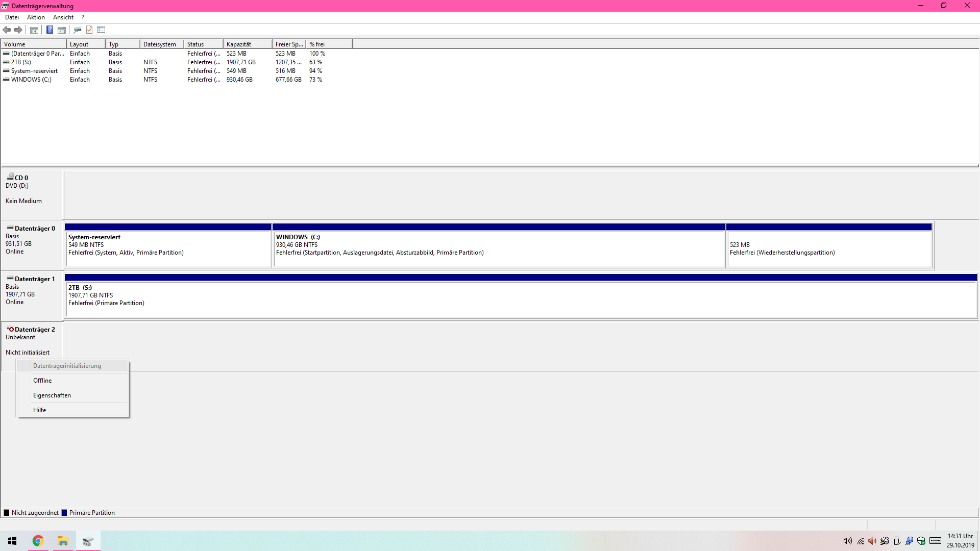Viewport: 980px width, 551px height.
Task: Choose Offline from the context menu
Action: 42,381
